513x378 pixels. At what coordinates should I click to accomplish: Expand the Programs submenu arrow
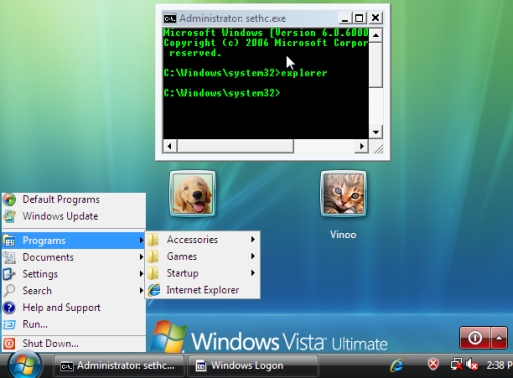coord(141,240)
